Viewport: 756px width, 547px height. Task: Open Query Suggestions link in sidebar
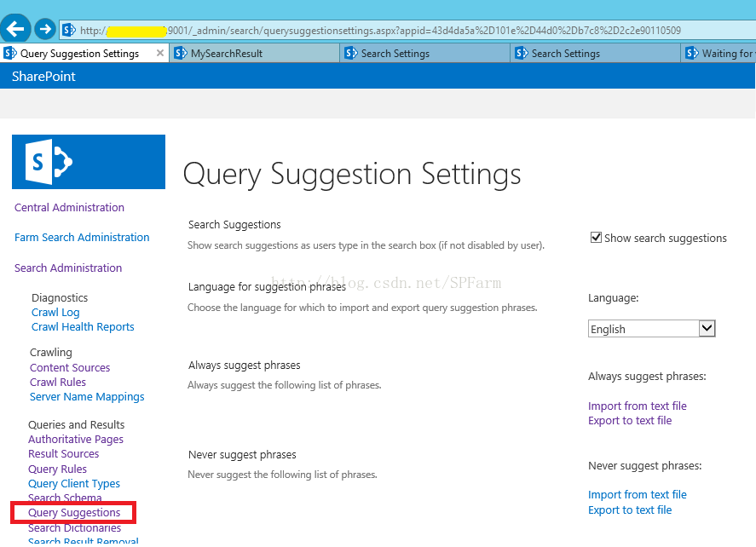point(74,513)
